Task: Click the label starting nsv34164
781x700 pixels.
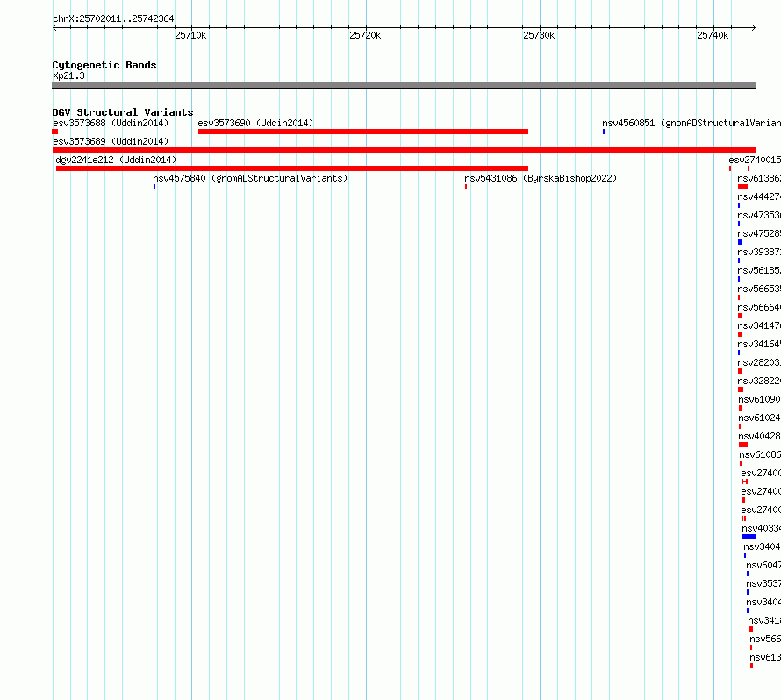Action: pos(759,344)
